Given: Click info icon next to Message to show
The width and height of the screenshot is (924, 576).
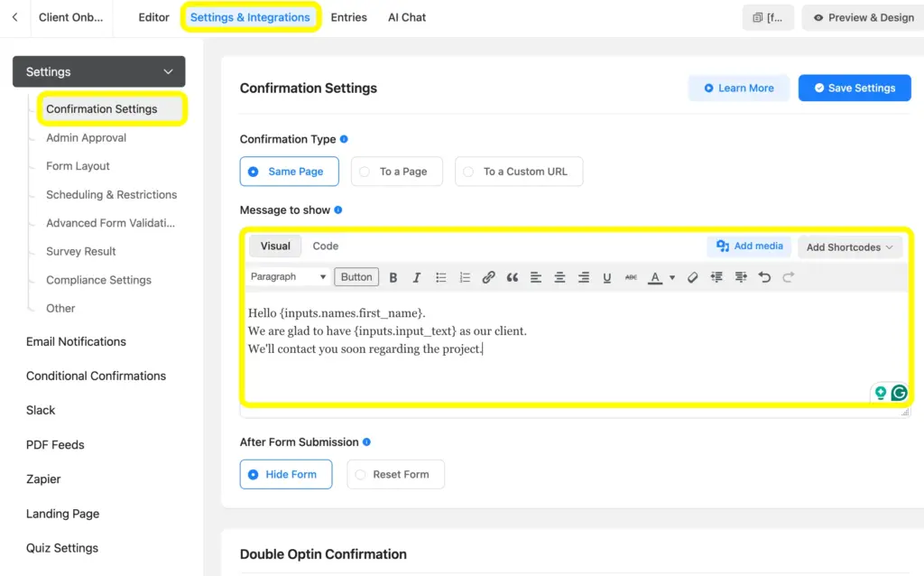Looking at the screenshot, I should 338,209.
